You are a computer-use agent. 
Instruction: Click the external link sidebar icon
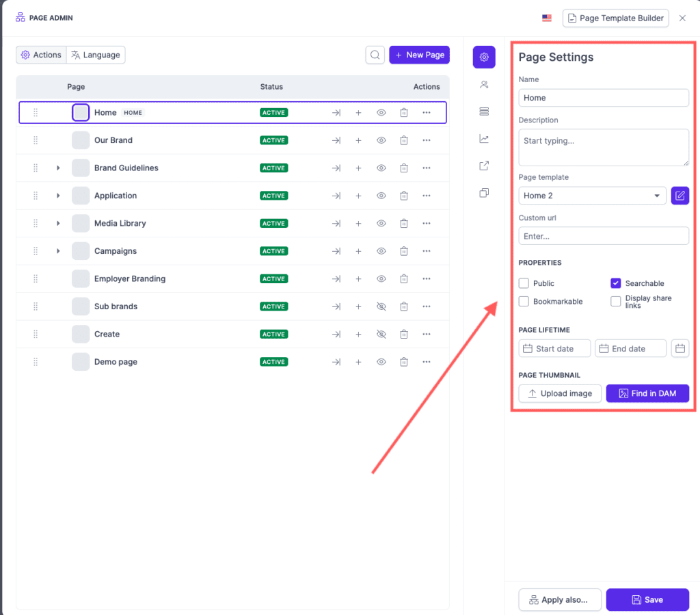click(484, 166)
